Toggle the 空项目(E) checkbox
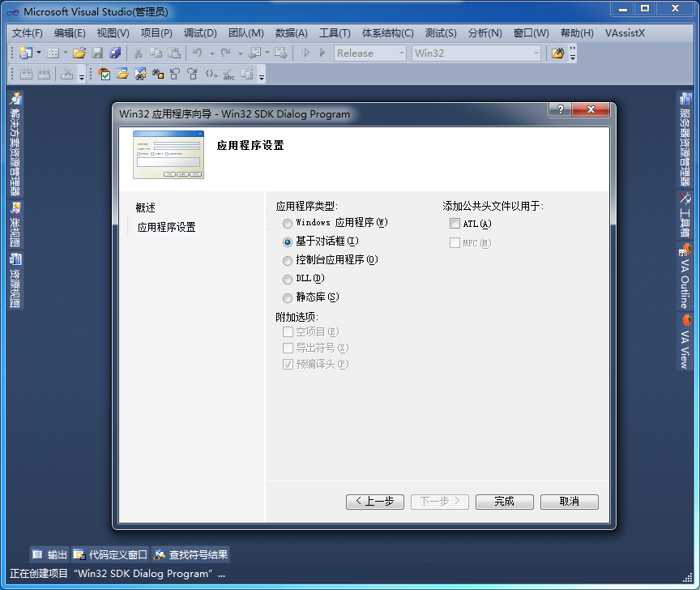 pos(288,331)
